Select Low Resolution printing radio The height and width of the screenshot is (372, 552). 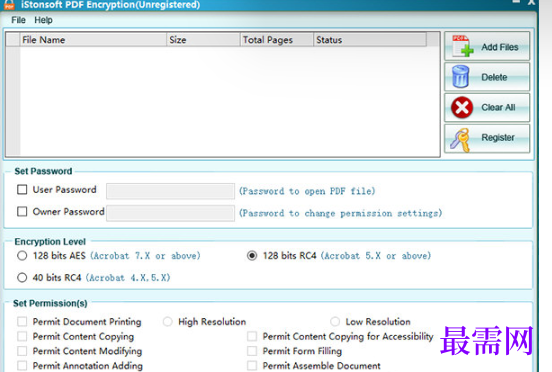coord(335,321)
